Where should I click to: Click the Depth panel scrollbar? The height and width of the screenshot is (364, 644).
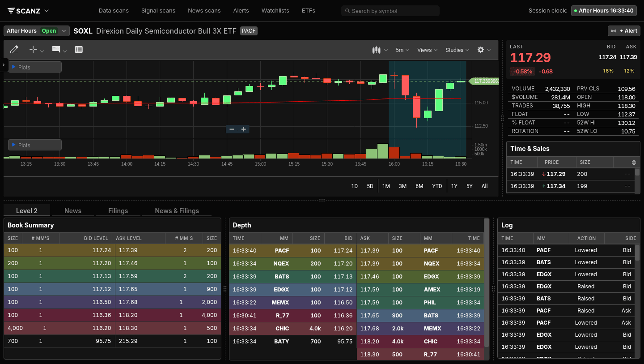[x=487, y=282]
